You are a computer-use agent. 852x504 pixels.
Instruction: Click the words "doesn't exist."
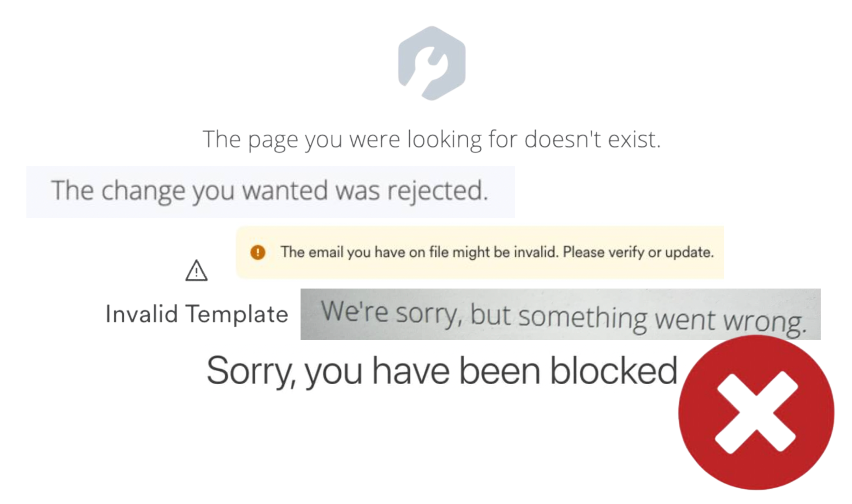(x=592, y=139)
